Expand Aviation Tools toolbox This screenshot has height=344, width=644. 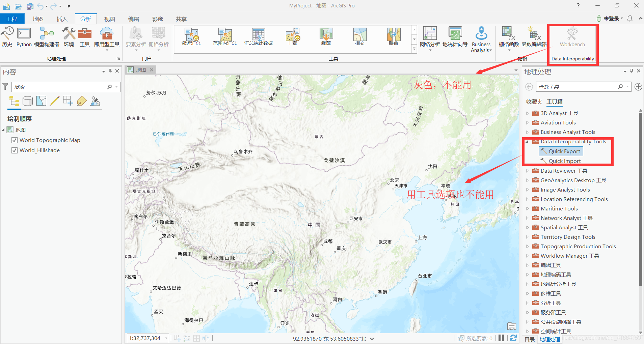tap(528, 123)
